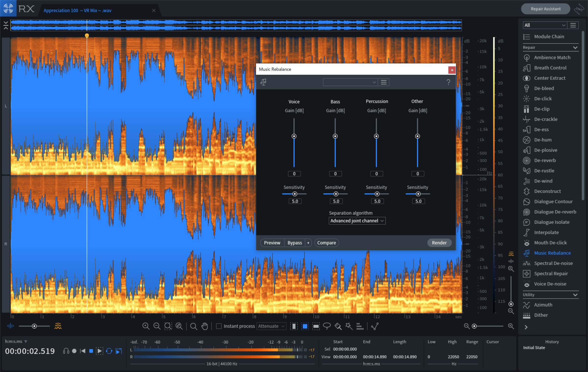Toggle the waveform view icon at bottom left
588x372 pixels.
tap(10, 326)
